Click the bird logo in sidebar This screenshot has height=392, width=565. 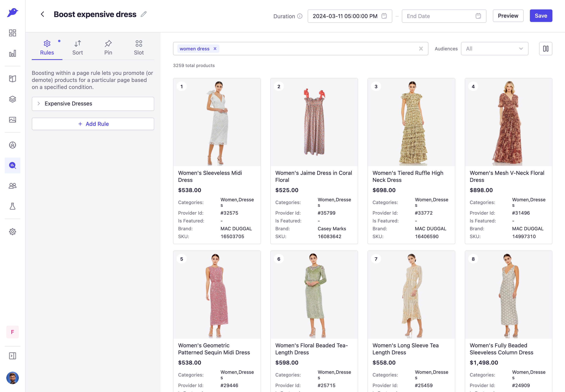pos(13,12)
